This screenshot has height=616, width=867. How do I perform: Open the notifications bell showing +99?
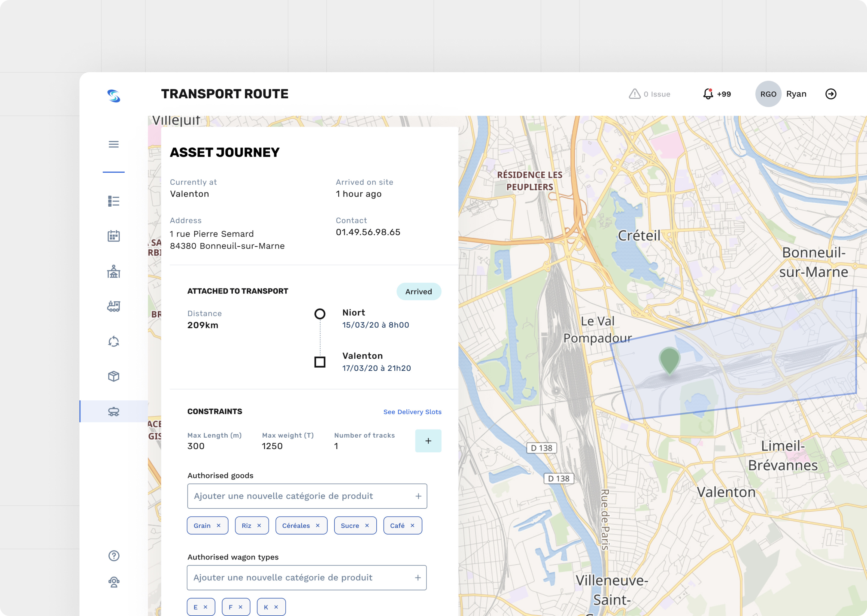click(x=708, y=94)
